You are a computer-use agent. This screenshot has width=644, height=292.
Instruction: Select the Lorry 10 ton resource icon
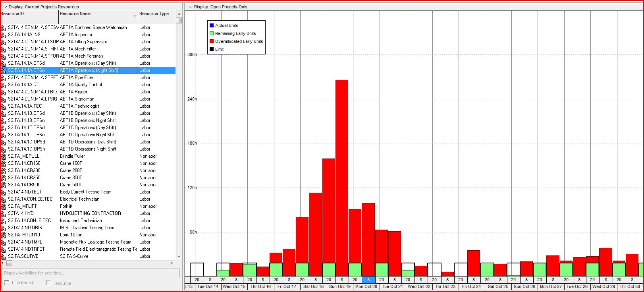tap(3, 235)
